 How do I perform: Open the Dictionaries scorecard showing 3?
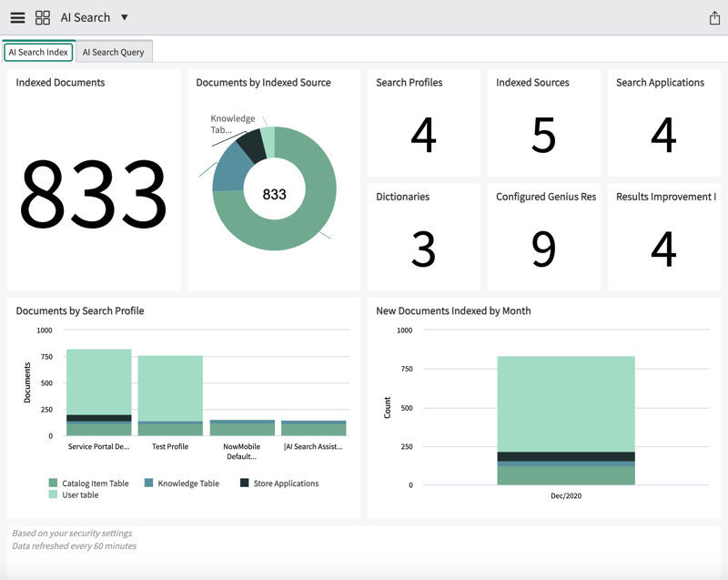tap(422, 237)
